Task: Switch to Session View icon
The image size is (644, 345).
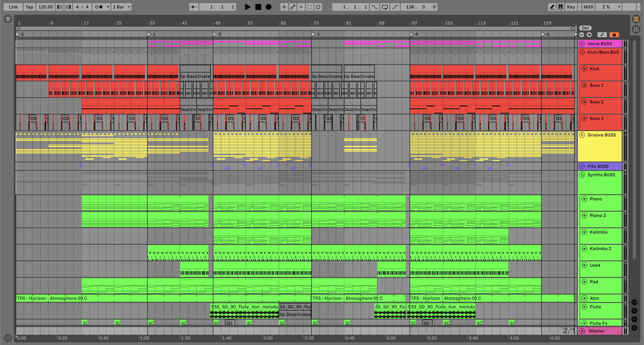Action: coord(636,29)
